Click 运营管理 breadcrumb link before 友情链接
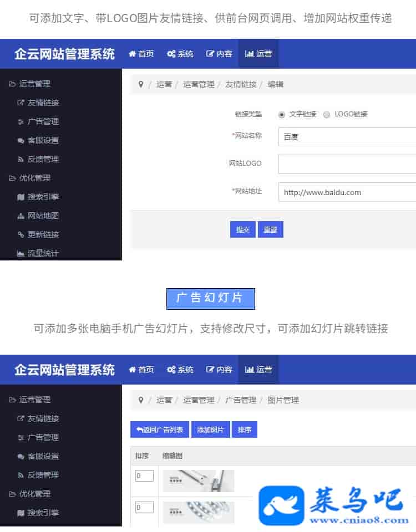The width and height of the screenshot is (416, 532). [199, 84]
